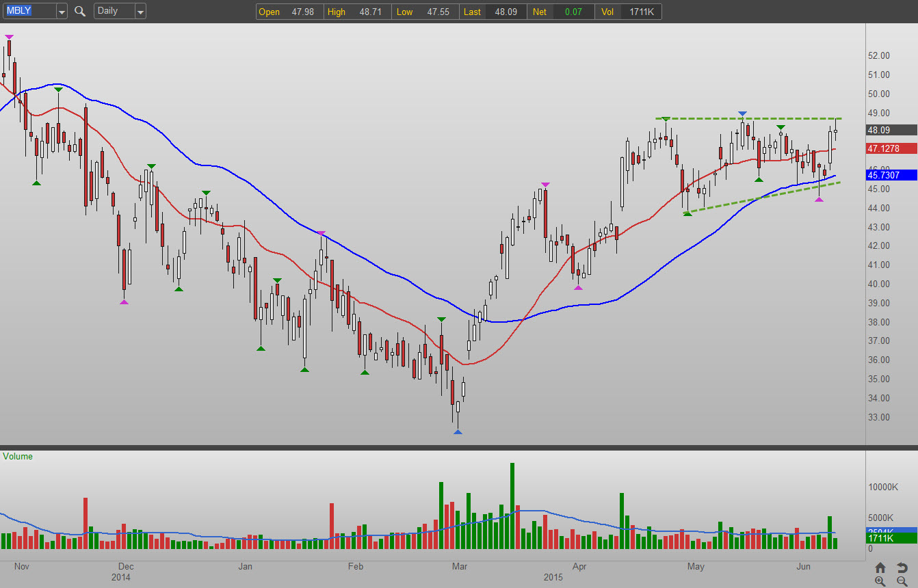The image size is (918, 588).
Task: Click the green 1711K volume axis label
Action: [892, 539]
